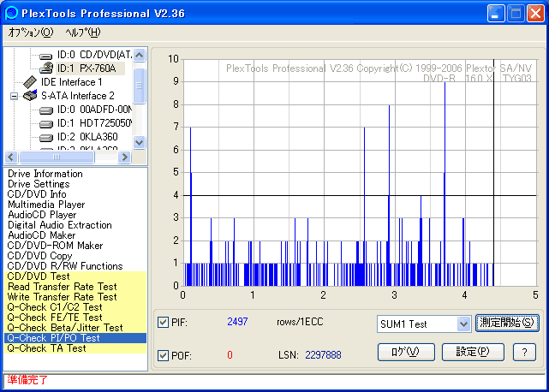Click the ID:0 00ADFD disk icon
The image size is (549, 392).
point(46,110)
